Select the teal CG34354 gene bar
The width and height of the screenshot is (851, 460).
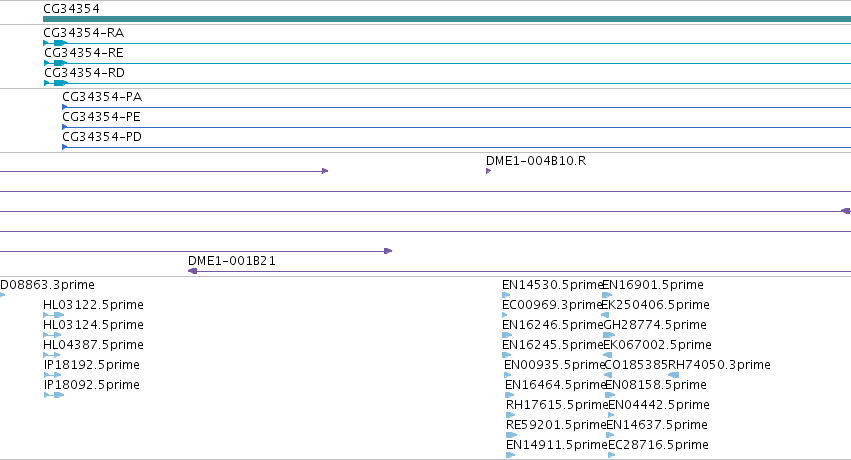coord(447,19)
